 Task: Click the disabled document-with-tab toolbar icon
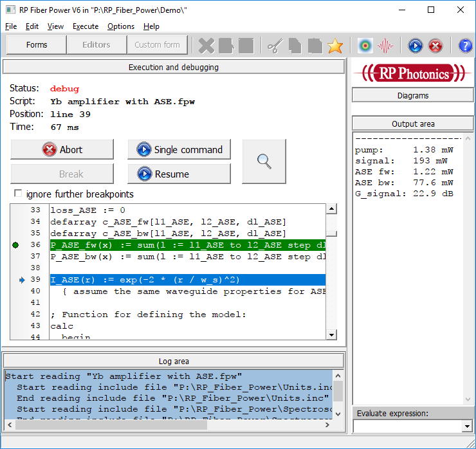226,46
